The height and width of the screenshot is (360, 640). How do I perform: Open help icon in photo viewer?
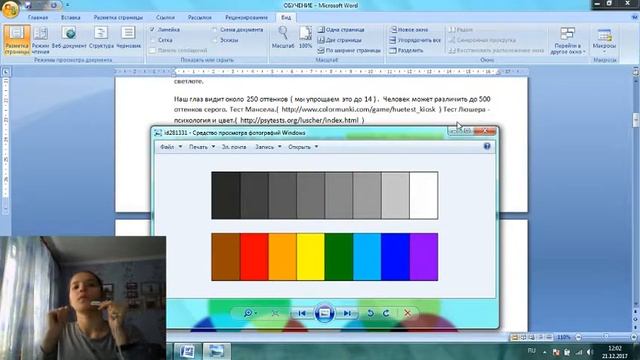[x=487, y=147]
